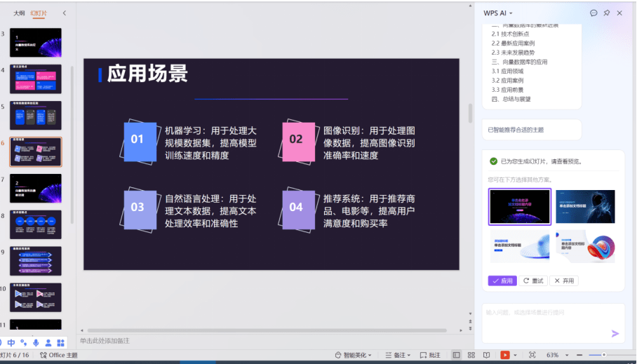
Task: Choose the colorful swirl theme thumbnail
Action: pyautogui.click(x=585, y=247)
